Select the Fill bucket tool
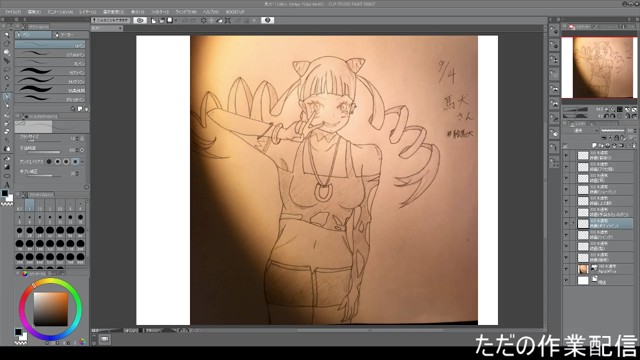The height and width of the screenshot is (360, 640). [7, 149]
